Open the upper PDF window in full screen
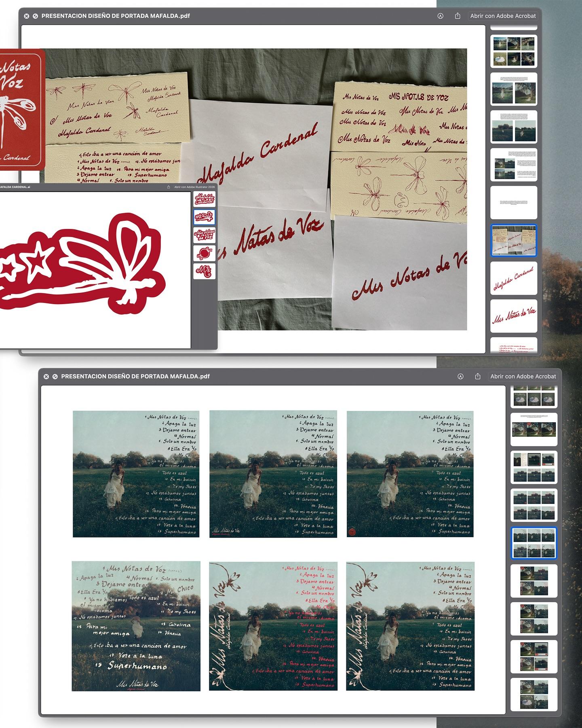 35,16
